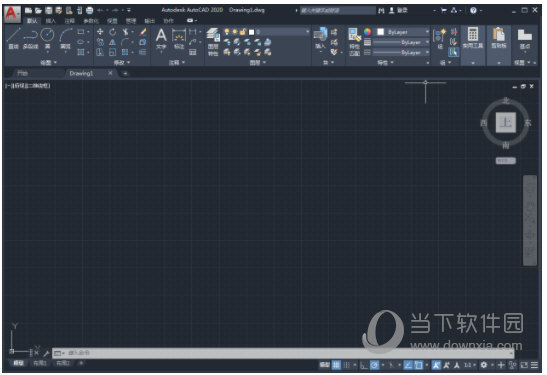The width and height of the screenshot is (547, 375).
Task: Click the Insert block (插入) icon
Action: click(x=320, y=38)
